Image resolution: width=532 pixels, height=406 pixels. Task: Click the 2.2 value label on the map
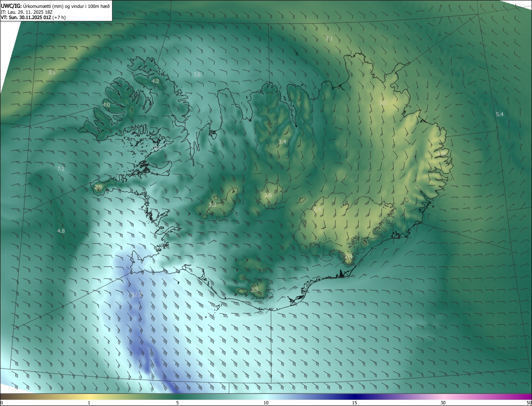[383, 102]
